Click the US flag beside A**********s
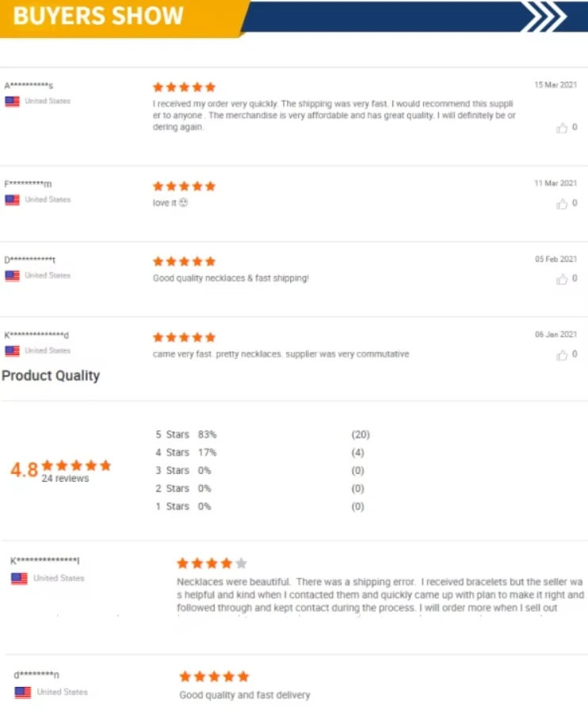588x726 pixels. click(12, 101)
